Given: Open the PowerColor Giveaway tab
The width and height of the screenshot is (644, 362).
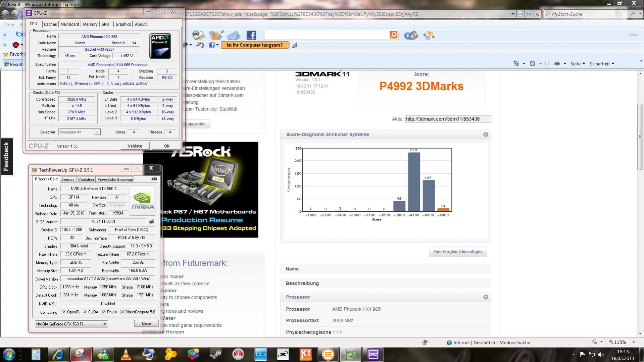Looking at the screenshot, I should click(115, 179).
